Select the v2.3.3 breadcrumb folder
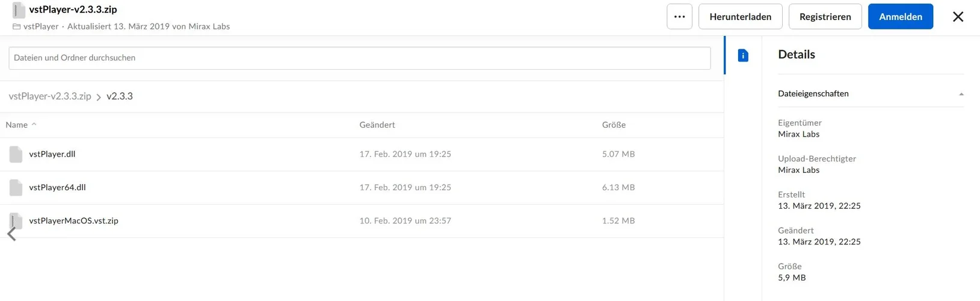 coord(120,96)
